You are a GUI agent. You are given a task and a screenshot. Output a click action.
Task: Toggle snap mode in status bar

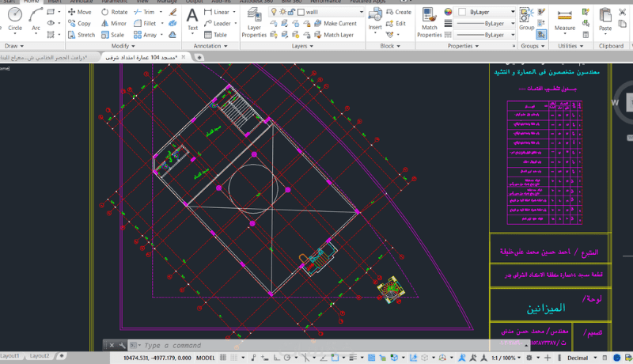(233, 358)
